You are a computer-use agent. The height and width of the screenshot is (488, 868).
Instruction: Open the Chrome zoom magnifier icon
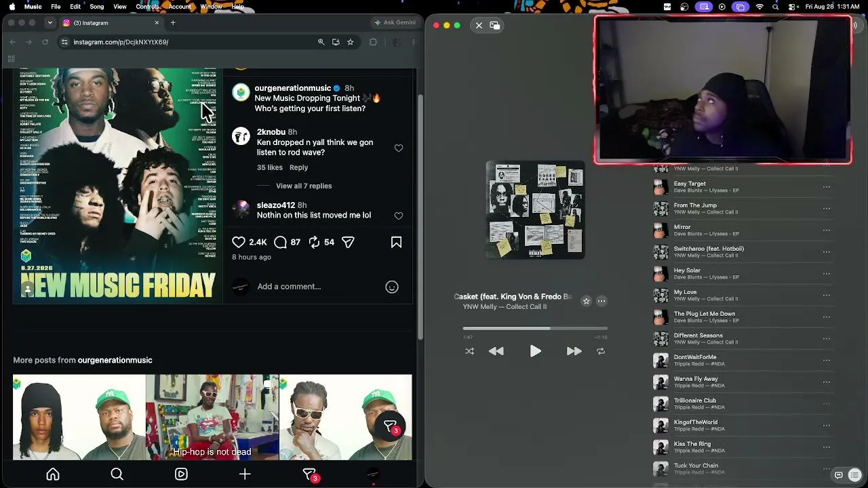[321, 42]
